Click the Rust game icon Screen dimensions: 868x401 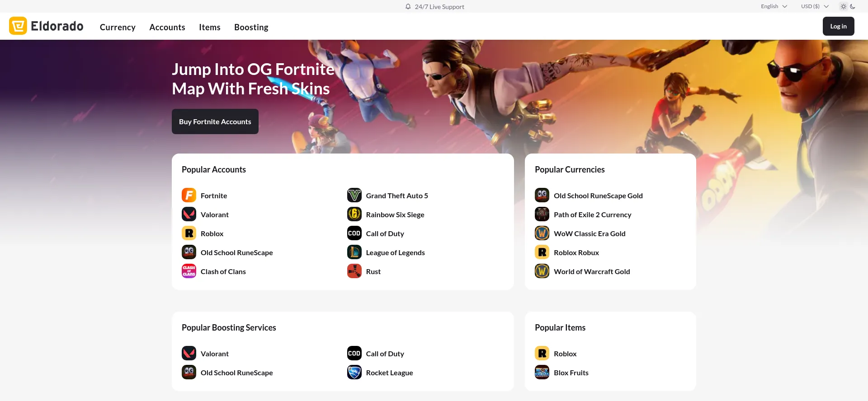pos(354,271)
